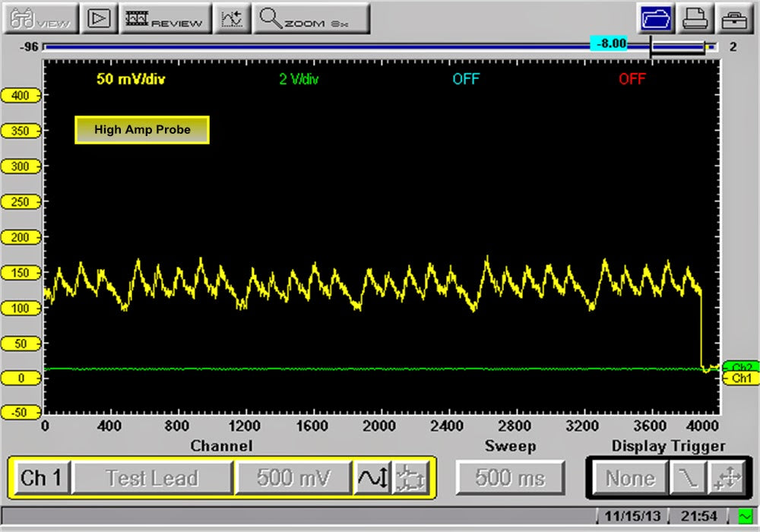
Task: Open the None trigger dropdown
Action: coord(630,478)
